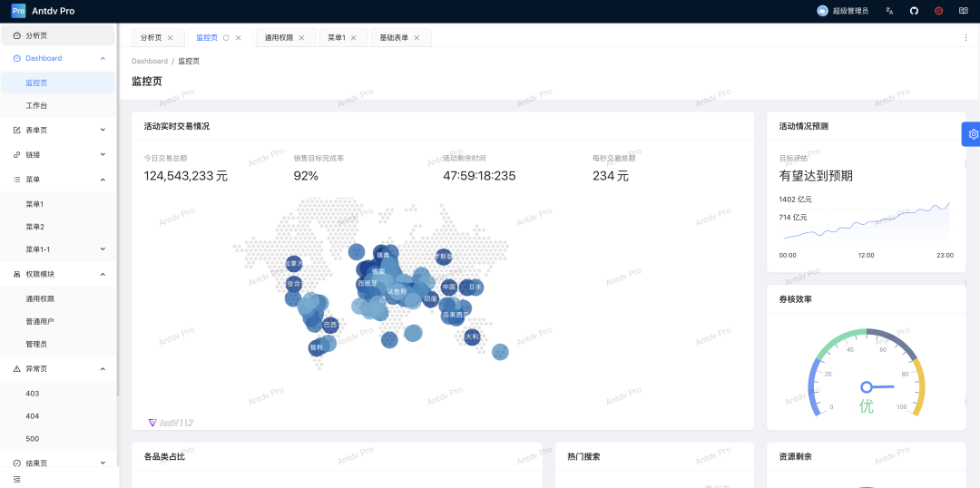Open the 500 error page item
This screenshot has height=488, width=980.
tap(57, 439)
